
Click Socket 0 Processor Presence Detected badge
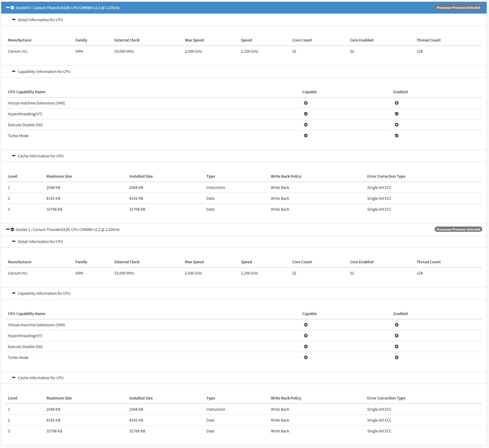(x=458, y=8)
